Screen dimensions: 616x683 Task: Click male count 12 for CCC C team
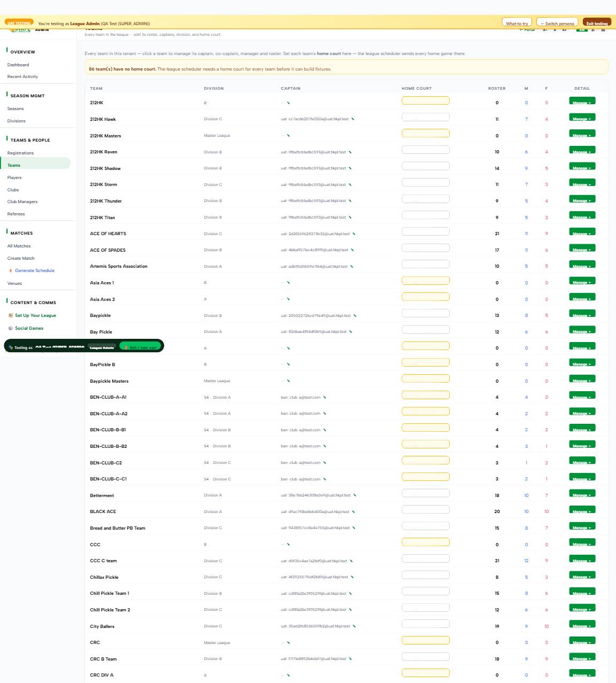526,561
